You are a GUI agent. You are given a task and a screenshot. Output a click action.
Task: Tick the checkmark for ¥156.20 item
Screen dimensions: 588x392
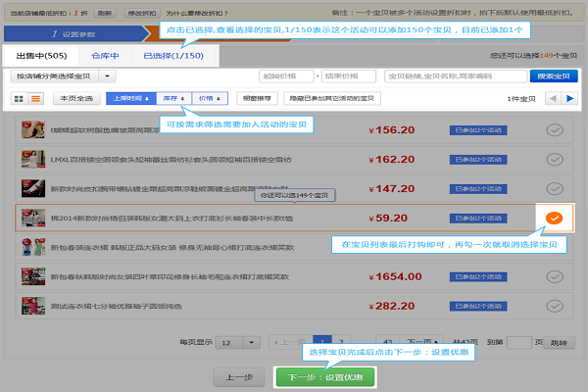pyautogui.click(x=555, y=130)
